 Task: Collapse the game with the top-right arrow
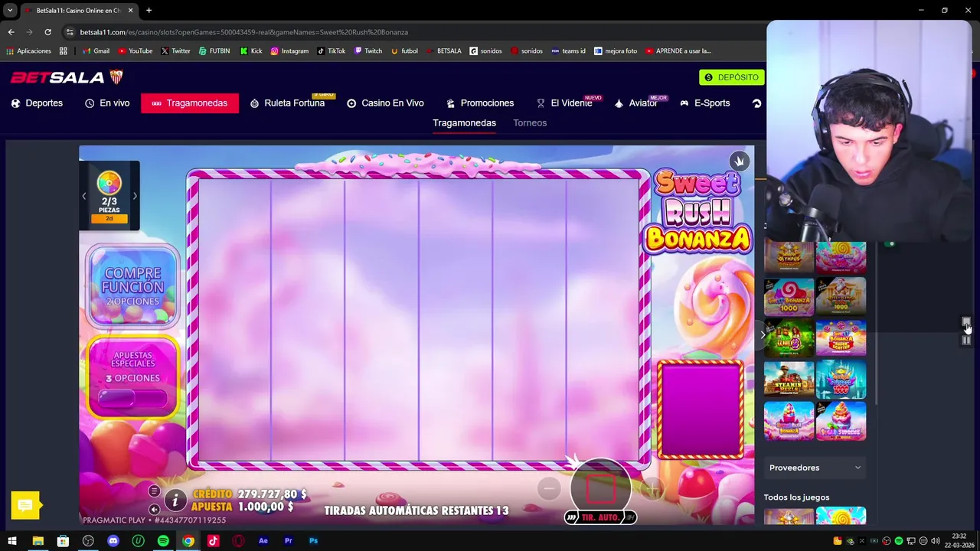pos(739,161)
